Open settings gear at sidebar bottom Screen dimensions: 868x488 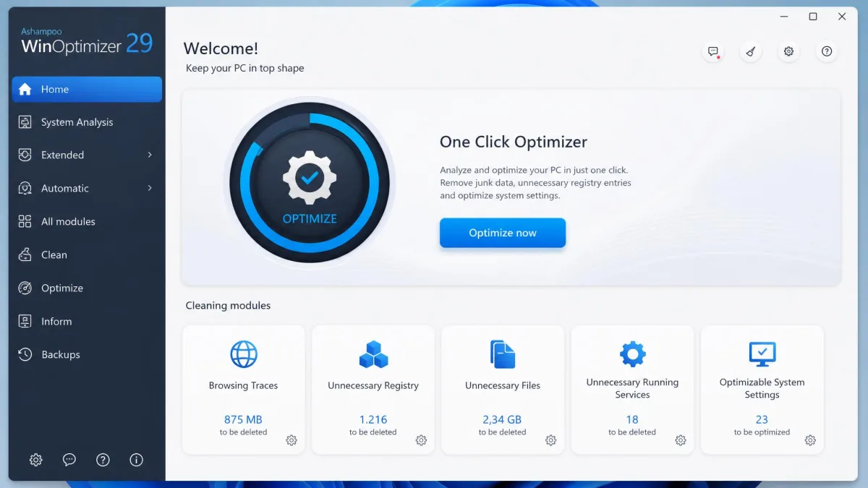point(36,459)
